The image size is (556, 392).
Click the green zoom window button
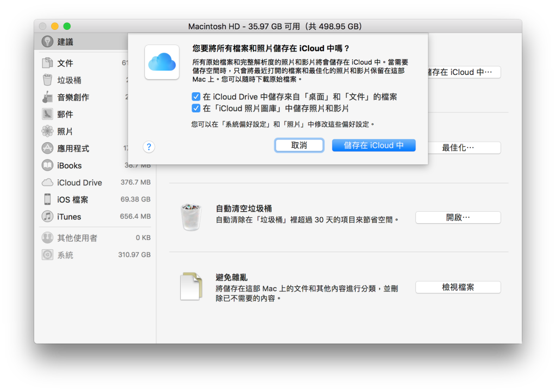(67, 26)
